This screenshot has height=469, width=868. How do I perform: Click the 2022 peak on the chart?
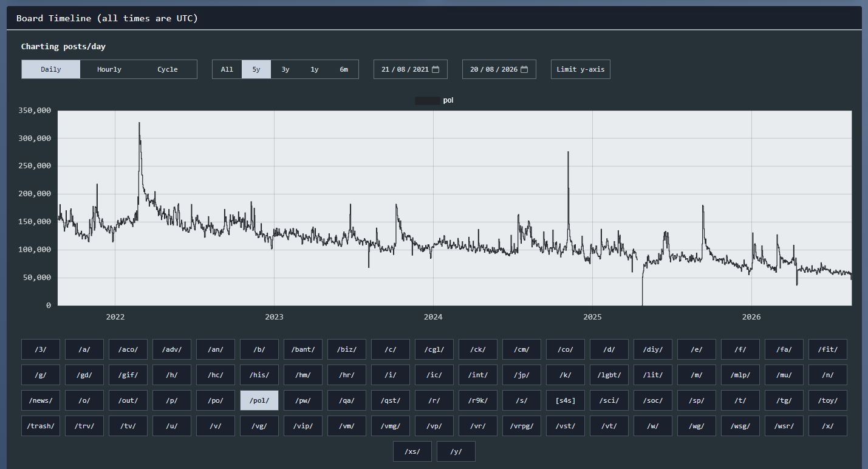(x=139, y=123)
